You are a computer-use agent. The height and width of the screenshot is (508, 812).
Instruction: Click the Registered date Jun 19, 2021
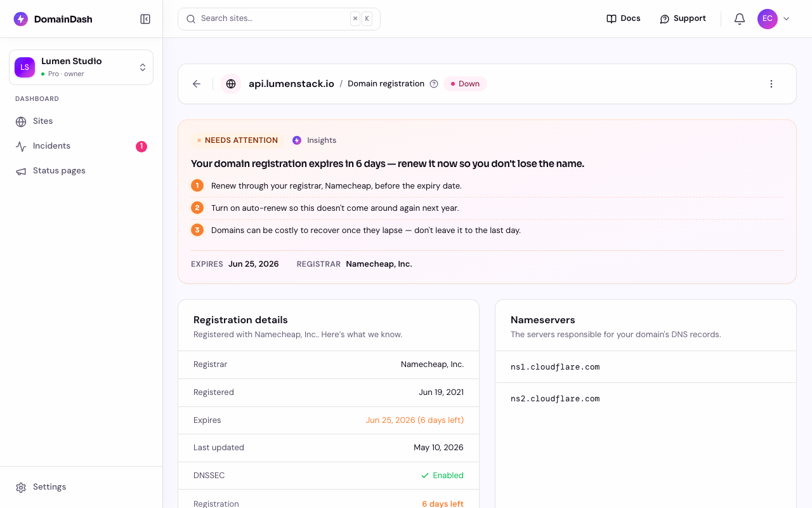coord(441,392)
